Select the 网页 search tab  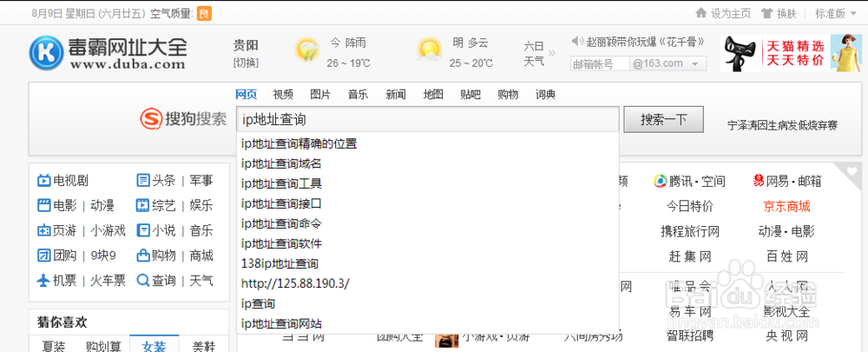point(247,95)
